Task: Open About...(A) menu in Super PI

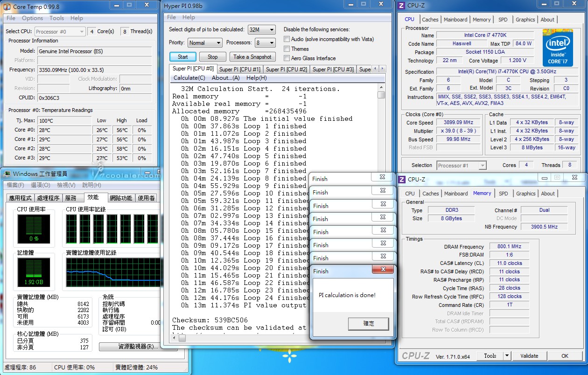Action: tap(225, 78)
